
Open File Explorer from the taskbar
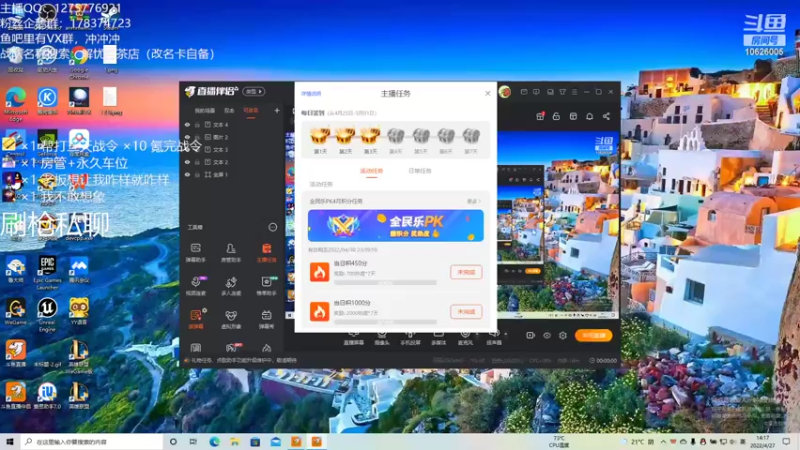[235, 441]
